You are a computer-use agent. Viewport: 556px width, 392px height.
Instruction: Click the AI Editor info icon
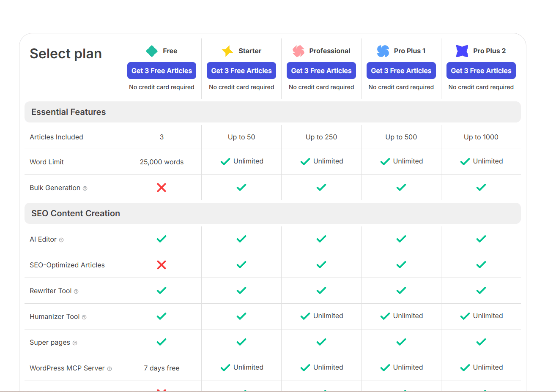(x=61, y=240)
